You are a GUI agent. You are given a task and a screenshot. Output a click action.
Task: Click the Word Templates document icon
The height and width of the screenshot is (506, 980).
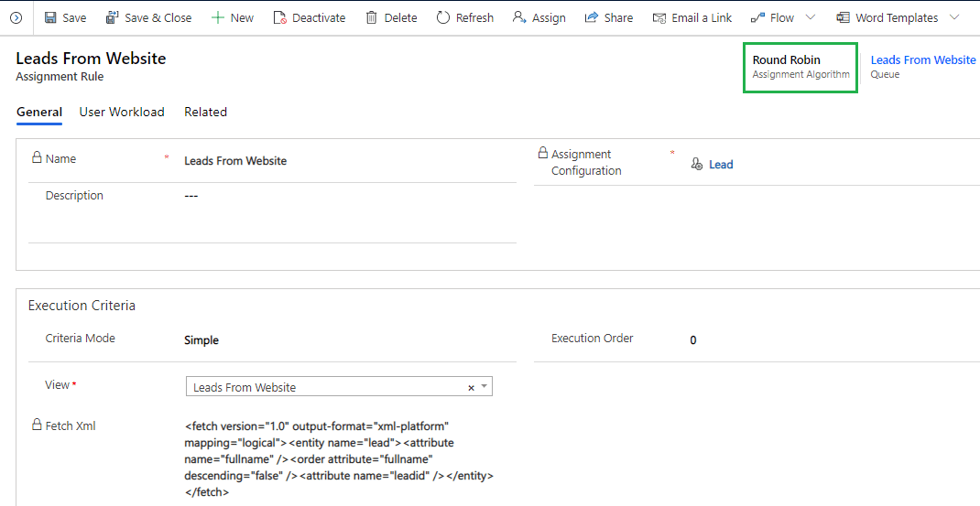844,17
